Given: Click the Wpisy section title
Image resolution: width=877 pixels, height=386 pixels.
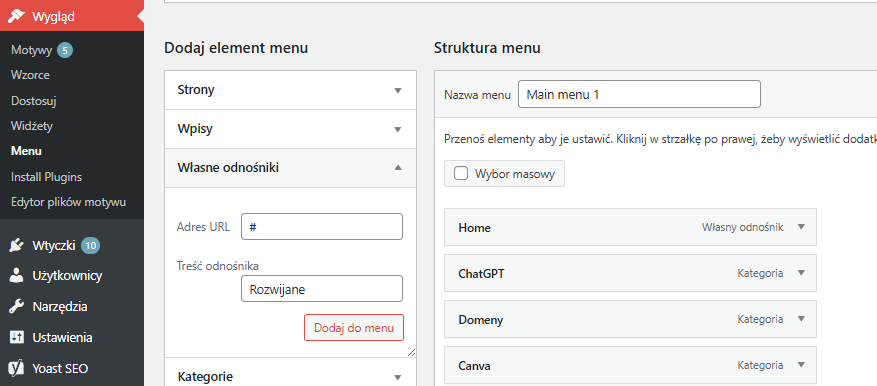Looking at the screenshot, I should click(x=195, y=129).
